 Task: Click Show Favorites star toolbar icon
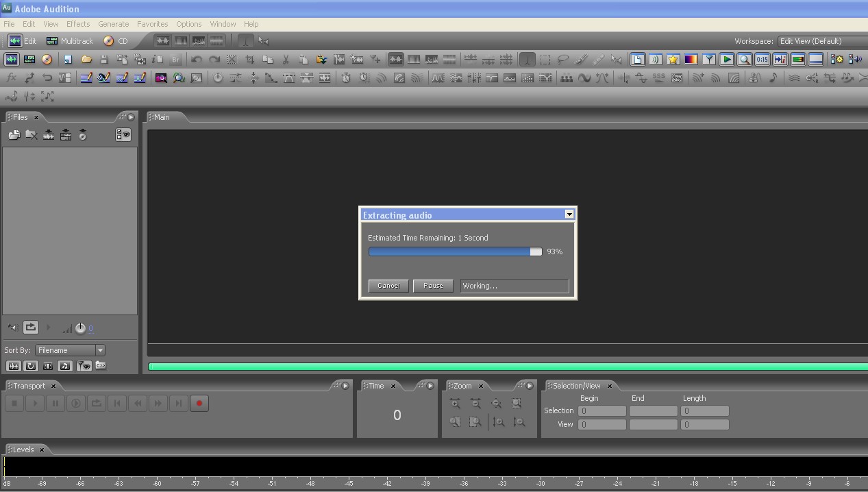[673, 60]
